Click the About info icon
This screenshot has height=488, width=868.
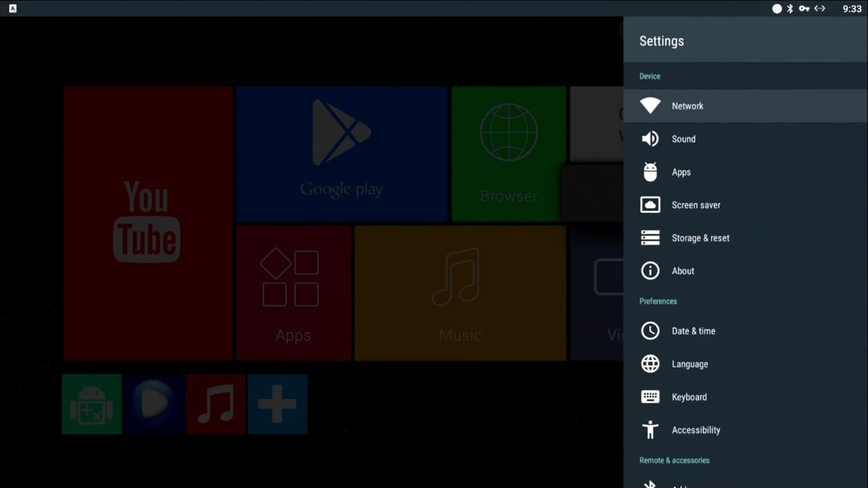650,271
